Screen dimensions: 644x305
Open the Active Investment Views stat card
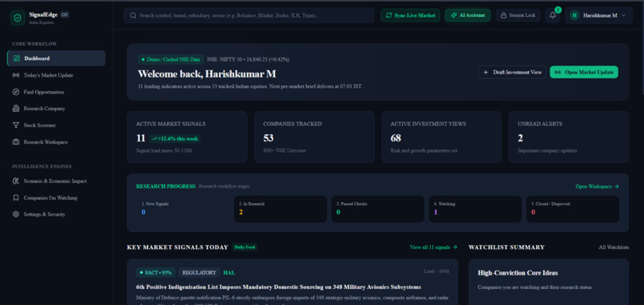point(442,137)
